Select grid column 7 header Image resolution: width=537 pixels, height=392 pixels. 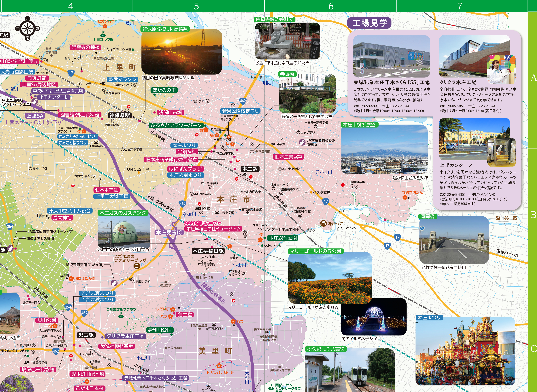pyautogui.click(x=462, y=6)
